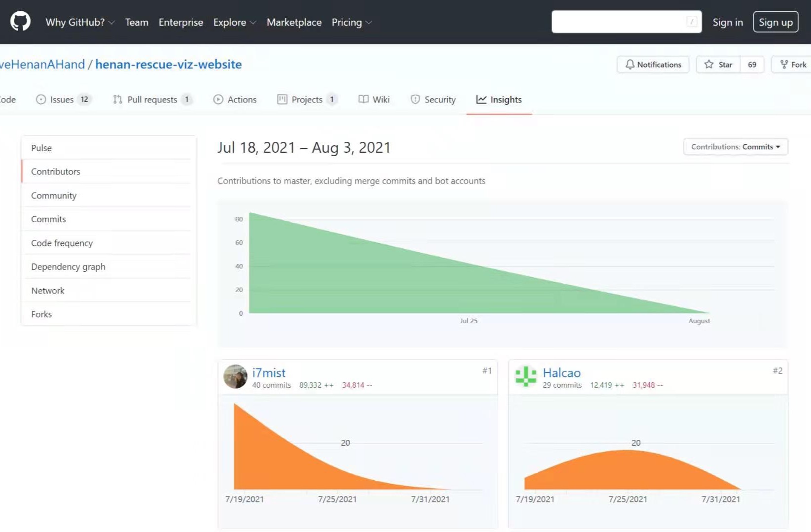Click the Fork icon button
811x532 pixels.
(x=792, y=65)
